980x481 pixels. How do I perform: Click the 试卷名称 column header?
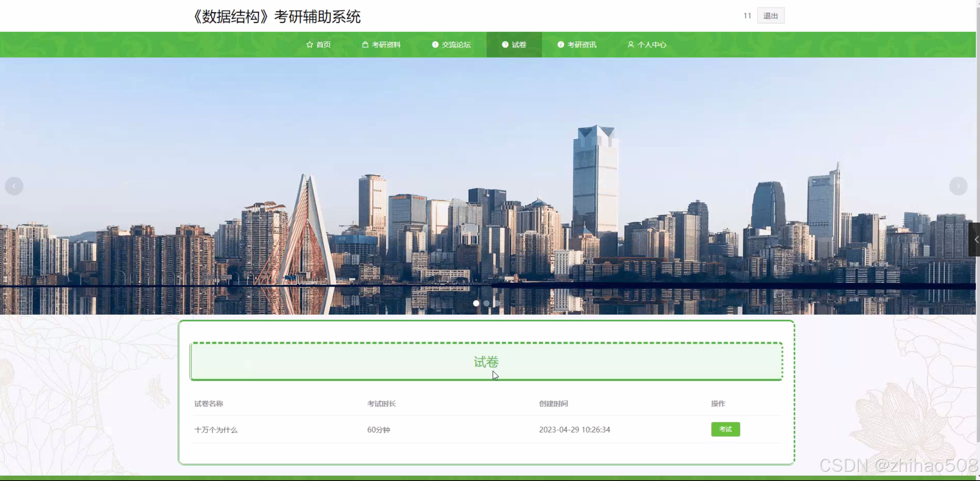pyautogui.click(x=208, y=404)
